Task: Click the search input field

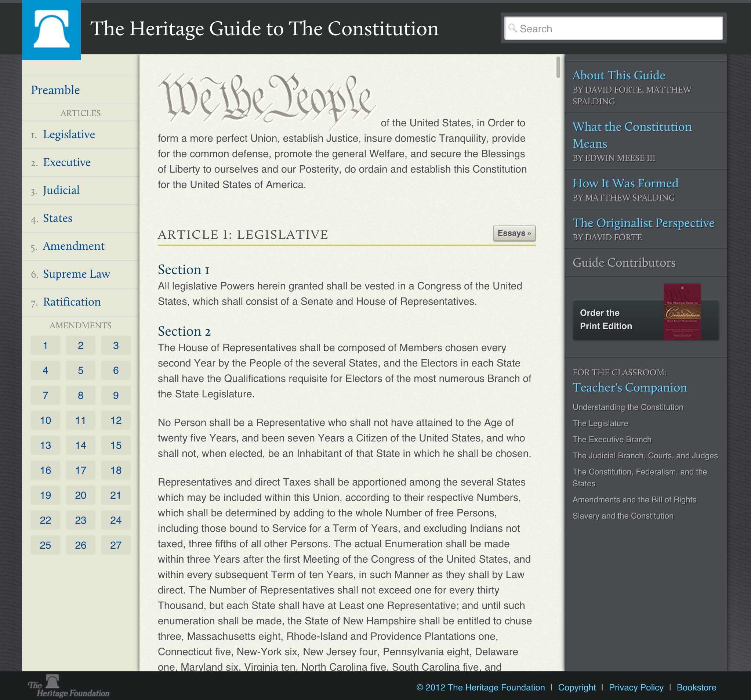Action: click(614, 28)
